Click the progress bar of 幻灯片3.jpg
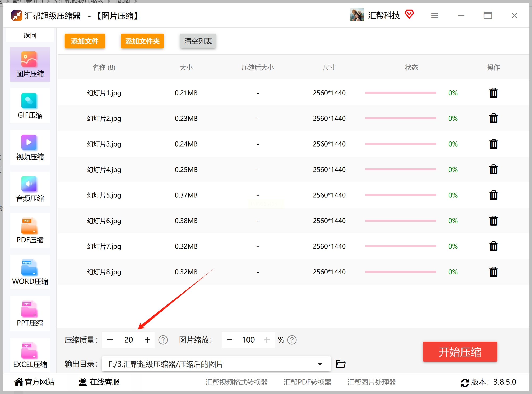The width and height of the screenshot is (532, 394). coord(401,144)
